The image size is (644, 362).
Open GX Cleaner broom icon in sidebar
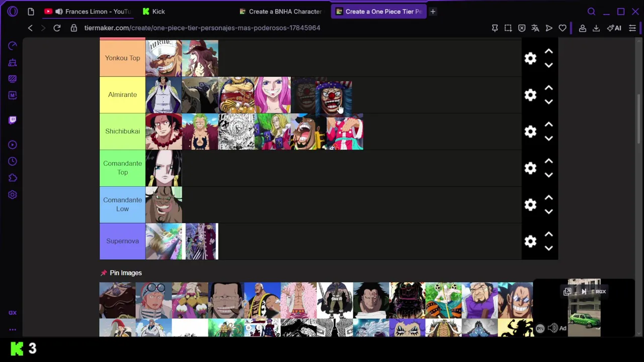13,62
